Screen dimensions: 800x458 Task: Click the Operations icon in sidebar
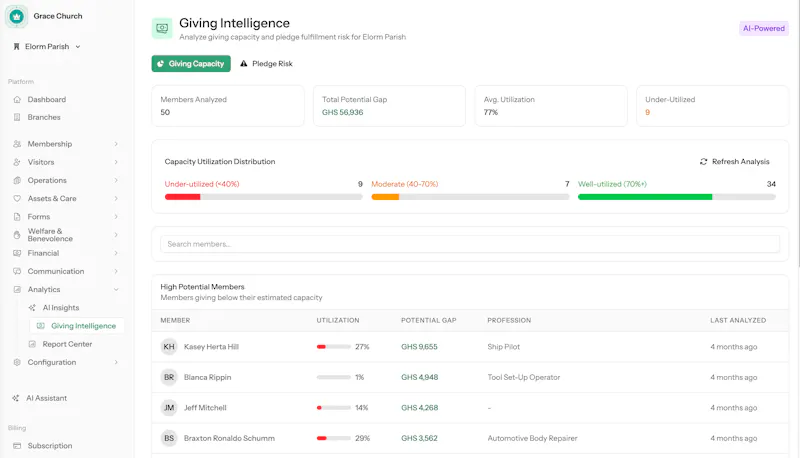pos(17,181)
